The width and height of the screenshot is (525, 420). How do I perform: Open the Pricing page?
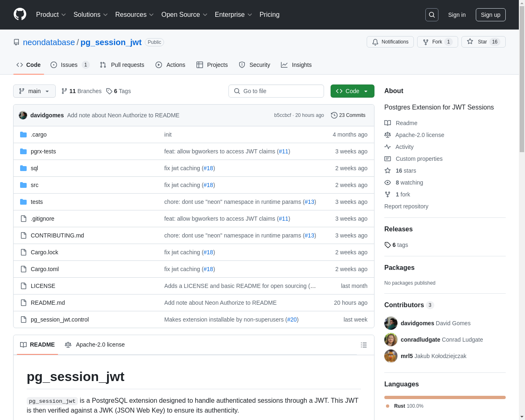pyautogui.click(x=269, y=15)
